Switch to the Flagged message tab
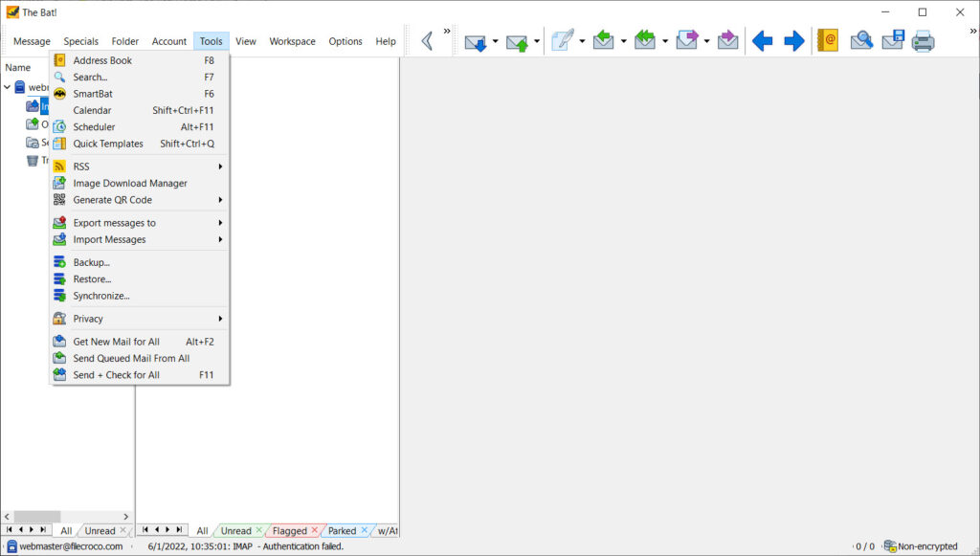980x556 pixels. click(x=289, y=531)
